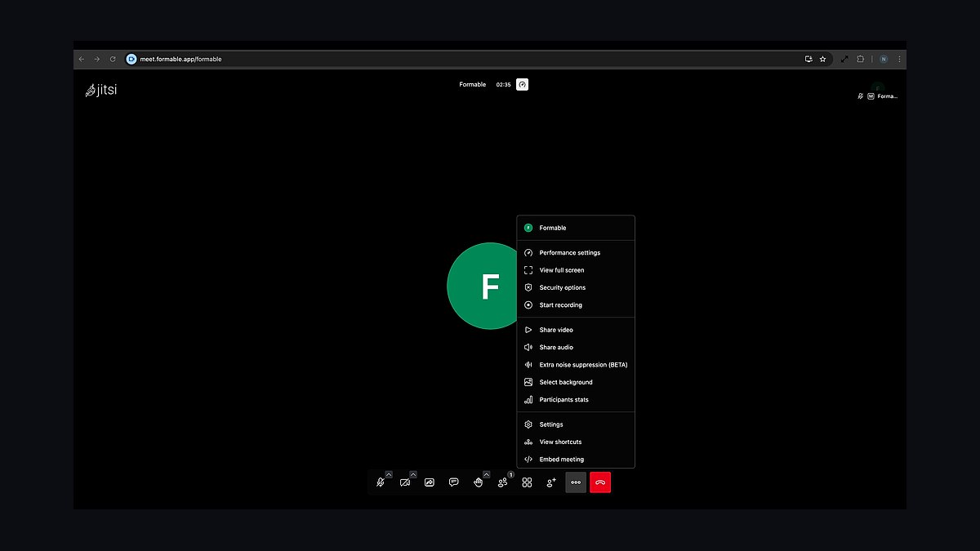
Task: Open Settings from the menu
Action: click(576, 424)
